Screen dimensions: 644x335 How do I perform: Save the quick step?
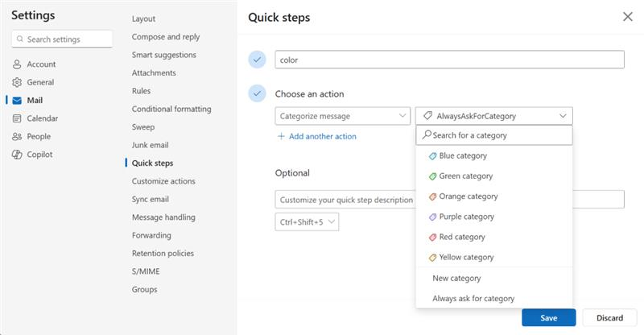point(548,318)
